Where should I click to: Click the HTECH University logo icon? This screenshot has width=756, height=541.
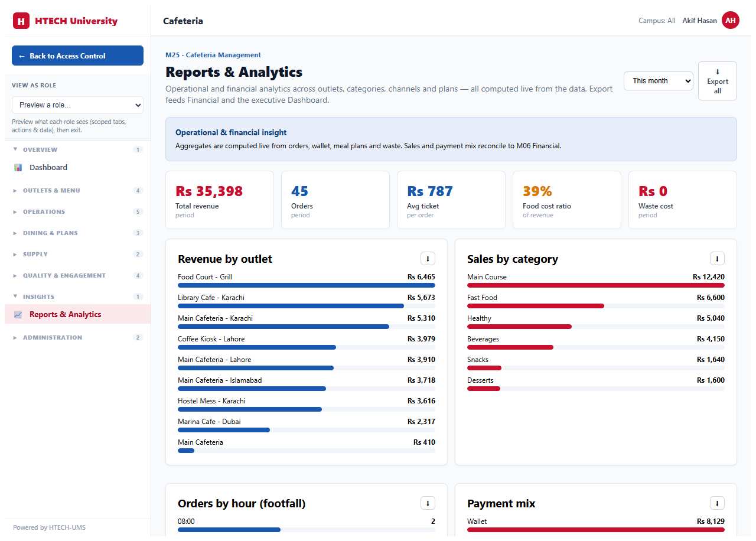21,21
